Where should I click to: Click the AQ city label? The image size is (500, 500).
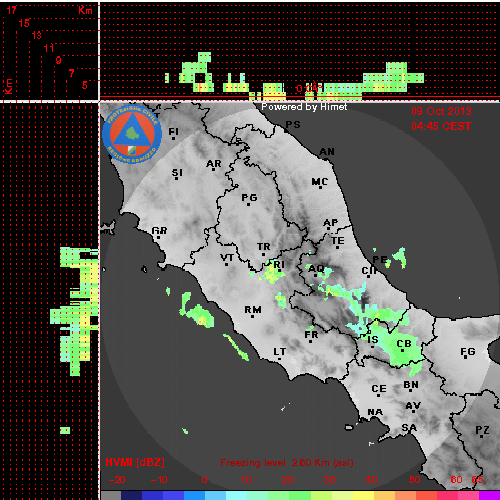(x=316, y=269)
